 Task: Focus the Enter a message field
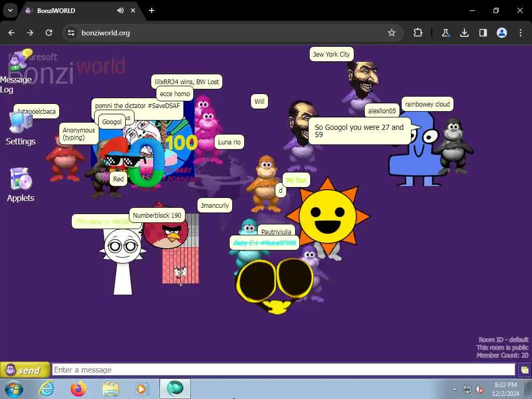(x=284, y=370)
